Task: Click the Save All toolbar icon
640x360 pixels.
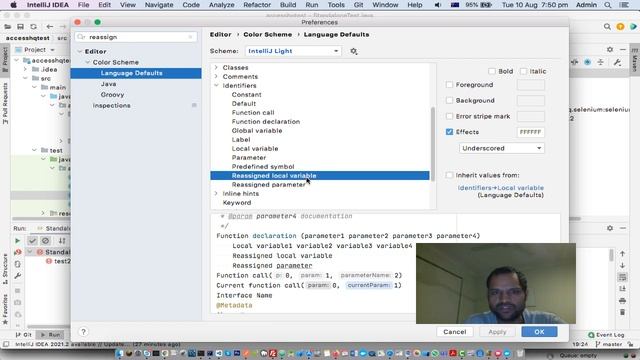Action: pyautogui.click(x=20, y=27)
